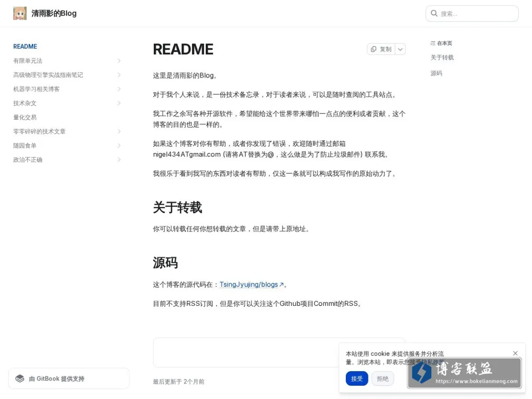Open the 有限单元法 sidebar section
This screenshot has height=399, width=532.
pos(28,61)
